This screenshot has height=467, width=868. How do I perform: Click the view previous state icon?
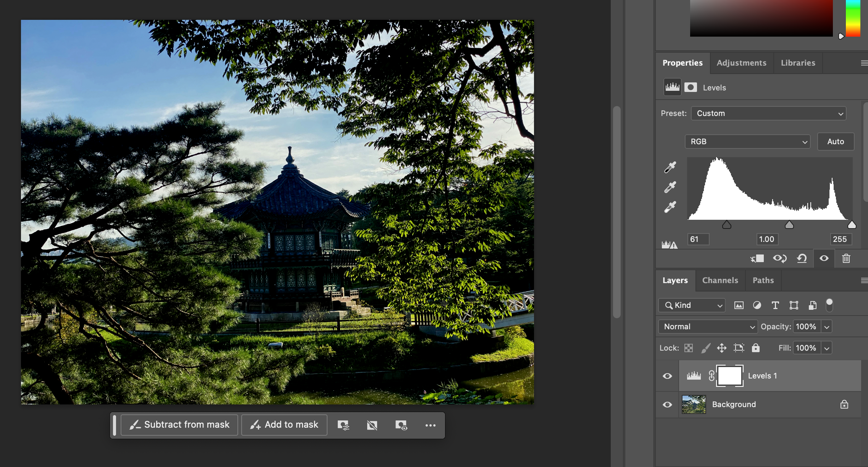click(x=779, y=259)
